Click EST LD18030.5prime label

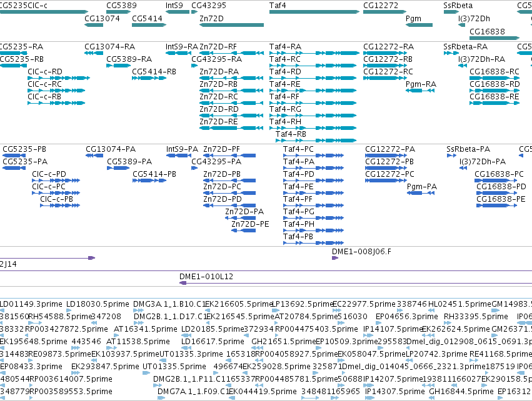click(98, 304)
